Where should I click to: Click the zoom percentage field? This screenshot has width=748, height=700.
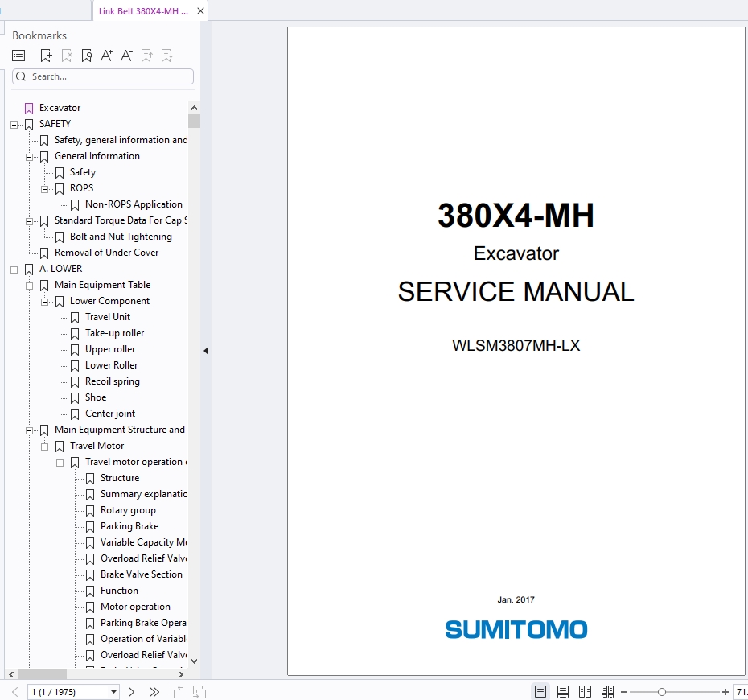click(741, 692)
